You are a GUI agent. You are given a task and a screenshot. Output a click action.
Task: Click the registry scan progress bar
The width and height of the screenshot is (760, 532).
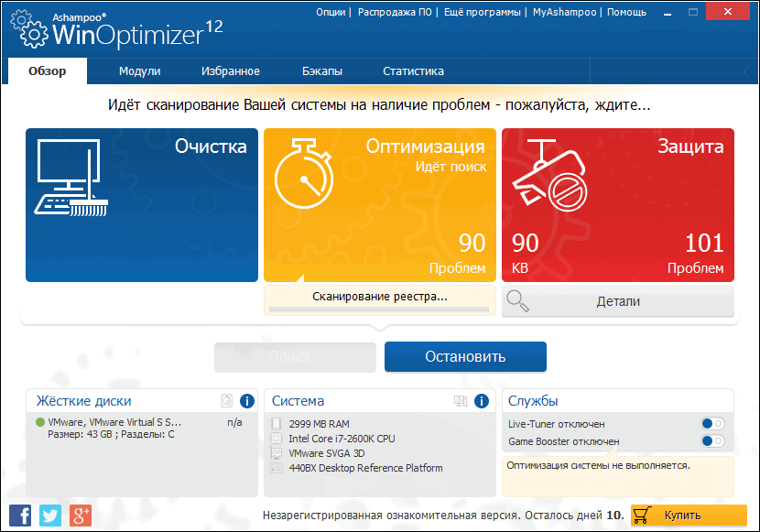click(x=379, y=309)
